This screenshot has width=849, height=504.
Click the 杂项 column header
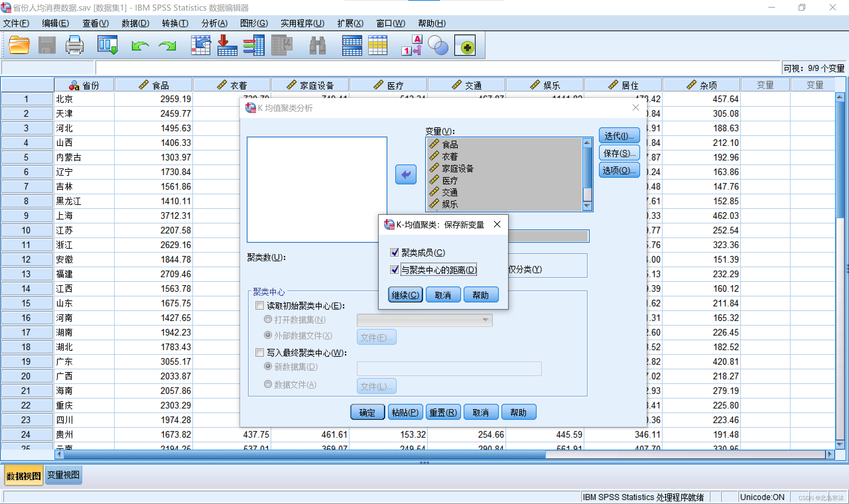(701, 85)
